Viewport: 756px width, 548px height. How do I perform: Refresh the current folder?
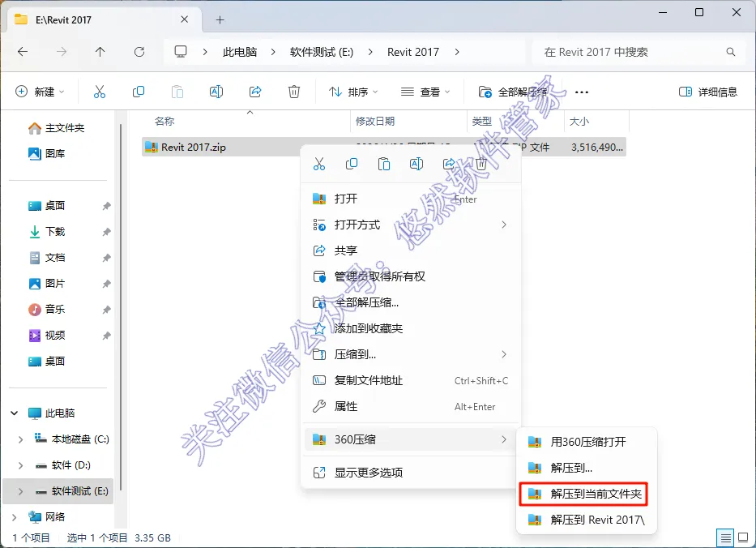(139, 52)
